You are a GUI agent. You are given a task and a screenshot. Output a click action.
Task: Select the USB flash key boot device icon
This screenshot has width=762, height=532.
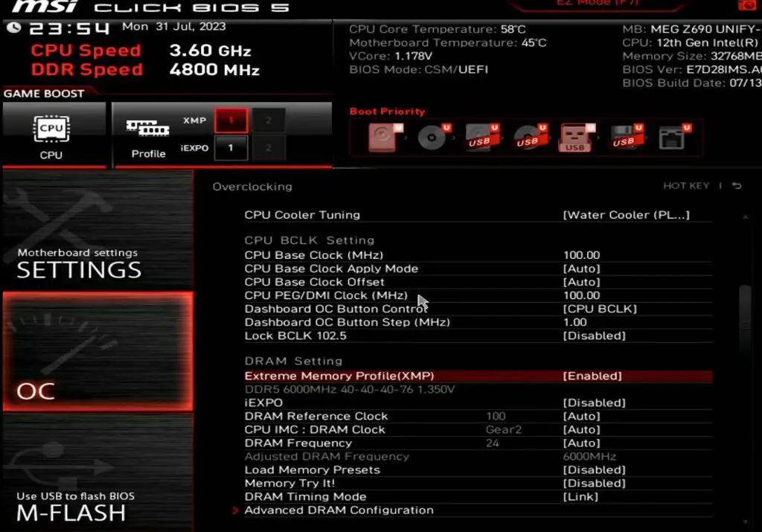[577, 138]
